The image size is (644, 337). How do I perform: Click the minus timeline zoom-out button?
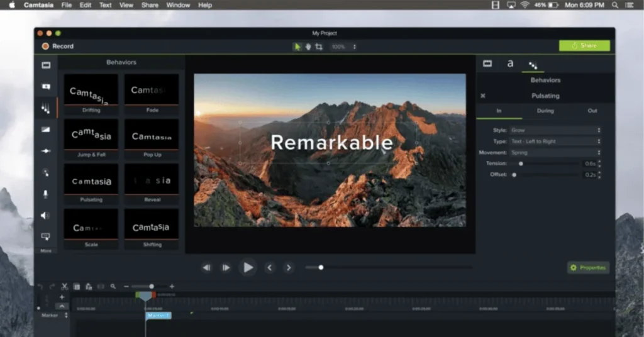tap(126, 287)
